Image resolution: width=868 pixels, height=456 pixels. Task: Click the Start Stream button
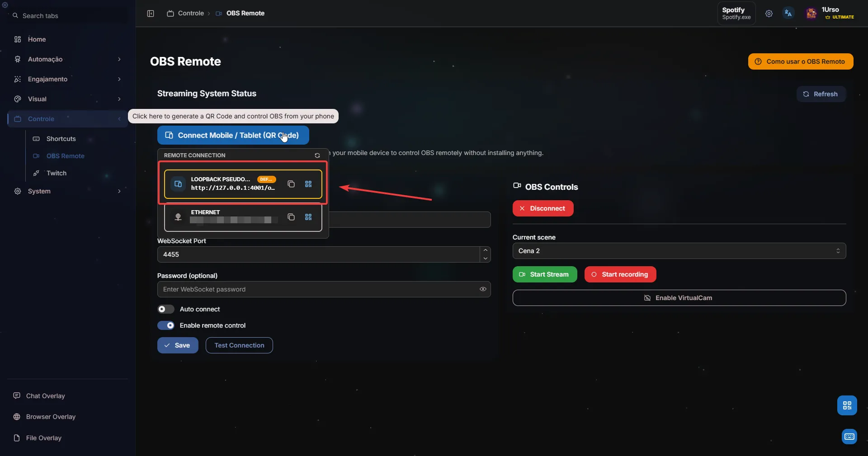tap(544, 274)
